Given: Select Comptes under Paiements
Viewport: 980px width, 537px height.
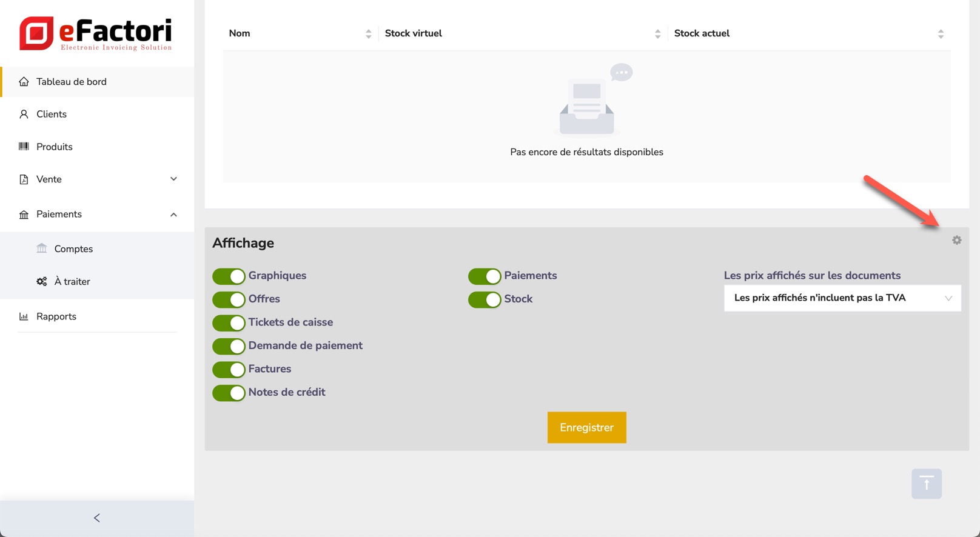Looking at the screenshot, I should [73, 248].
